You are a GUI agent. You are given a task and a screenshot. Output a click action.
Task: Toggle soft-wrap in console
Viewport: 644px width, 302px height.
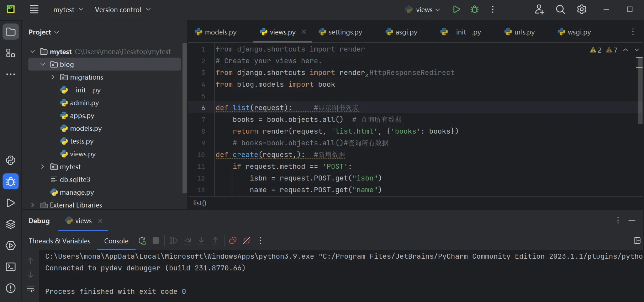click(x=31, y=289)
